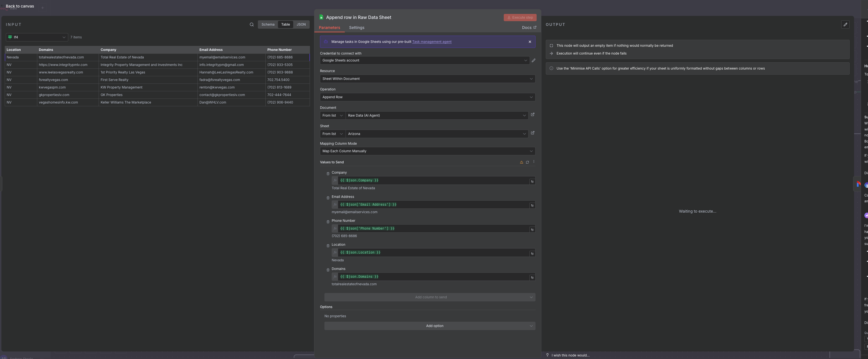Edit output with the pencil icon

[845, 24]
